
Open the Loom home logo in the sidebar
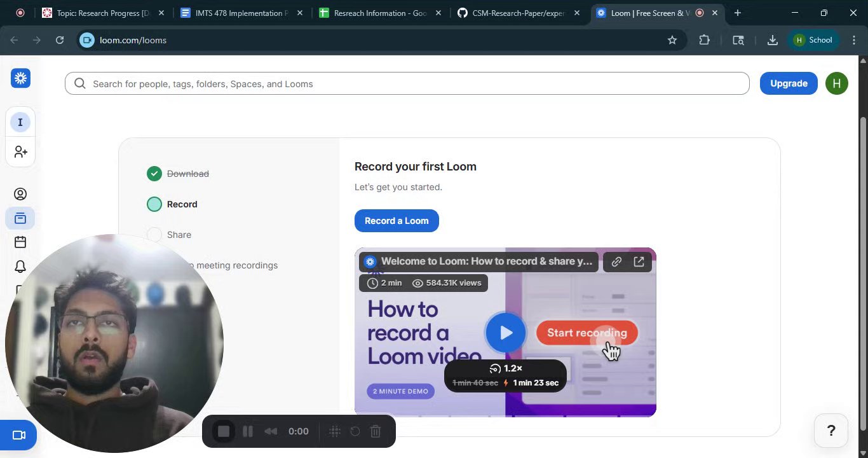tap(20, 78)
